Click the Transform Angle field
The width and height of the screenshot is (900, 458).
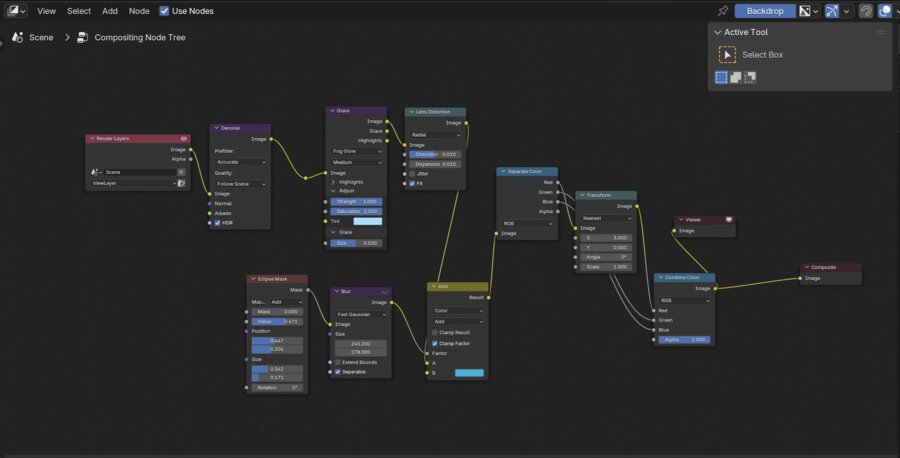click(606, 257)
